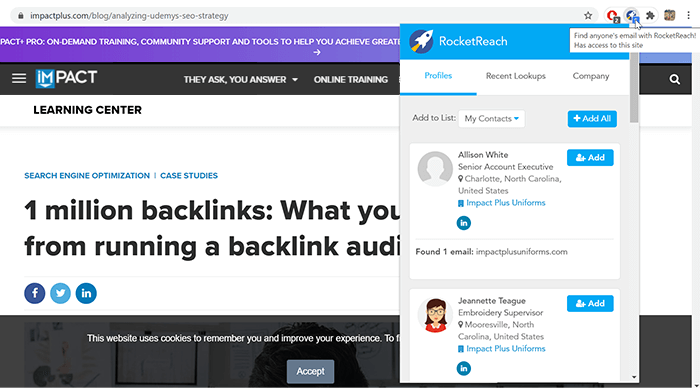
Task: Open the site search magnifier icon
Action: 675,79
